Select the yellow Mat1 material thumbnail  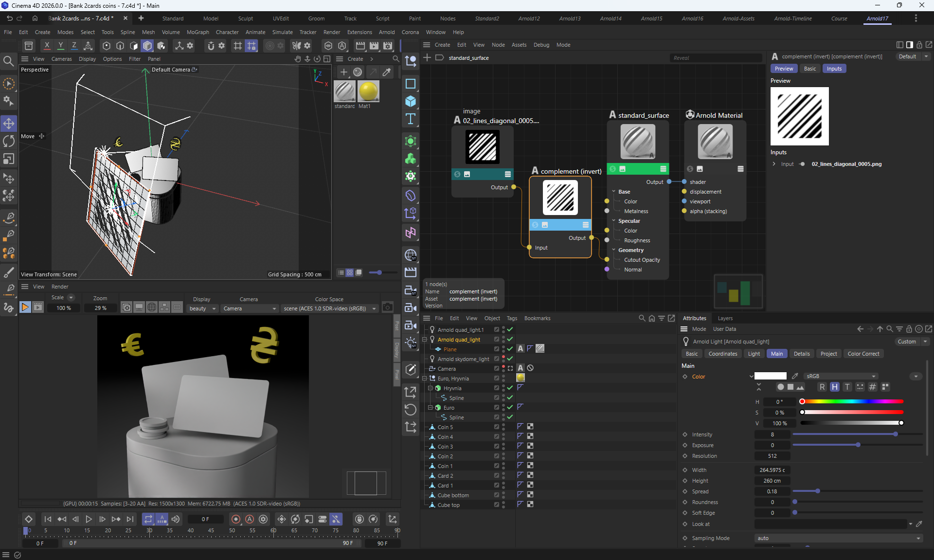[x=368, y=91]
